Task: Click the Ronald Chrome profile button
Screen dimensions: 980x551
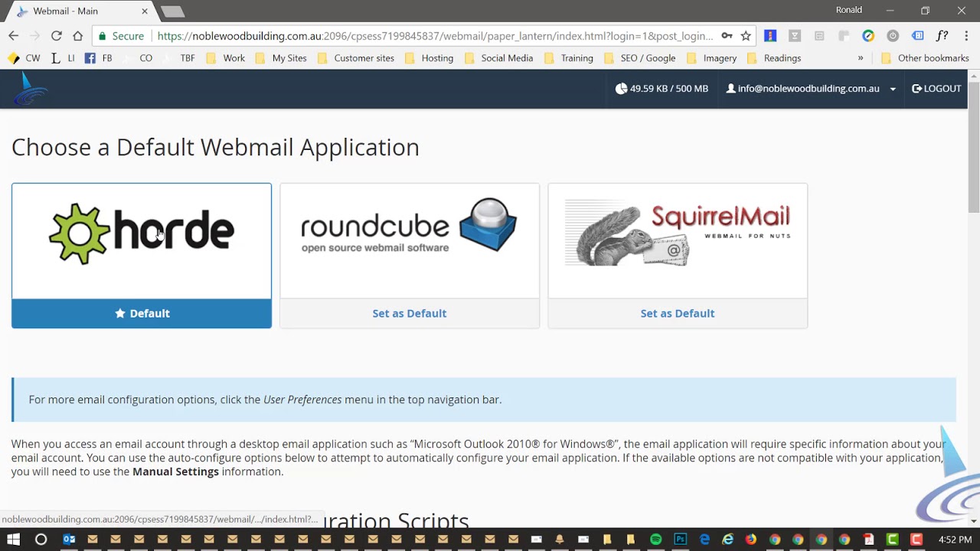Action: [x=849, y=10]
